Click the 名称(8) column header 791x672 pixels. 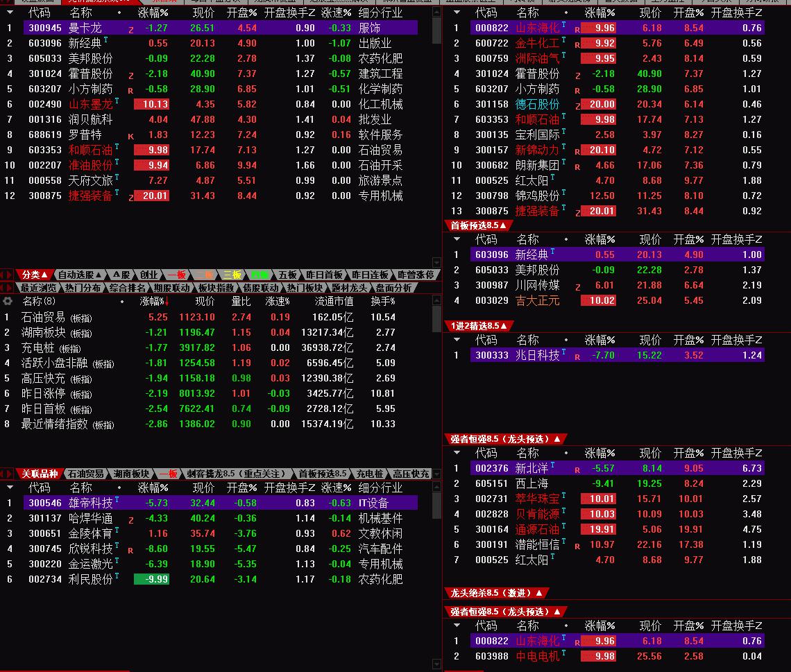tap(39, 302)
